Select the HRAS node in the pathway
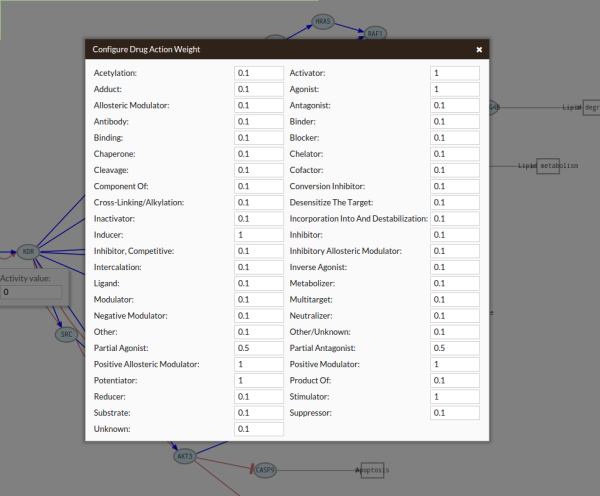This screenshot has width=600, height=496. [323, 21]
